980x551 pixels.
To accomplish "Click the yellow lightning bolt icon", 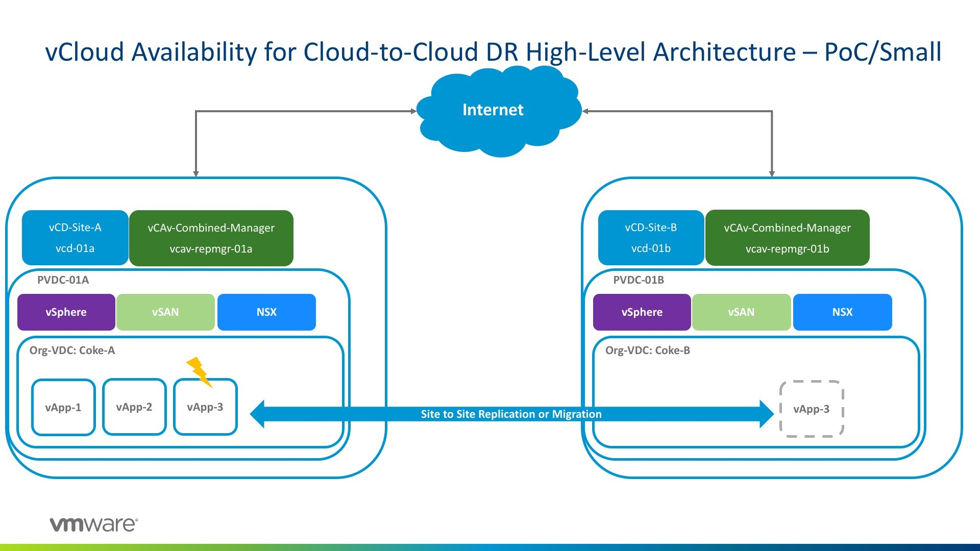I will pyautogui.click(x=199, y=371).
